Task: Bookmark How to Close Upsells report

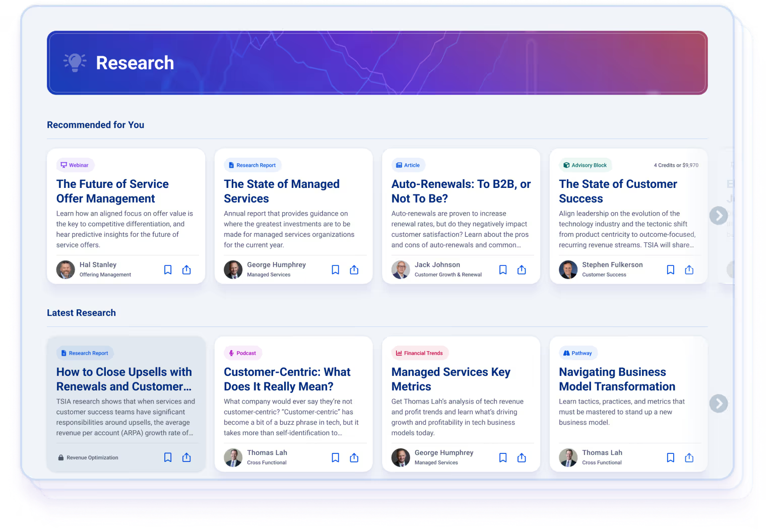Action: (x=168, y=457)
